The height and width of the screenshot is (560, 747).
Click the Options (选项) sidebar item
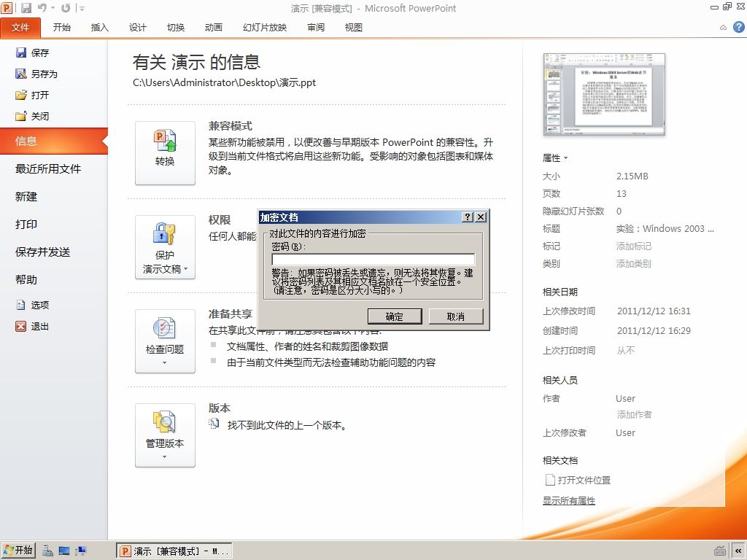tap(32, 305)
